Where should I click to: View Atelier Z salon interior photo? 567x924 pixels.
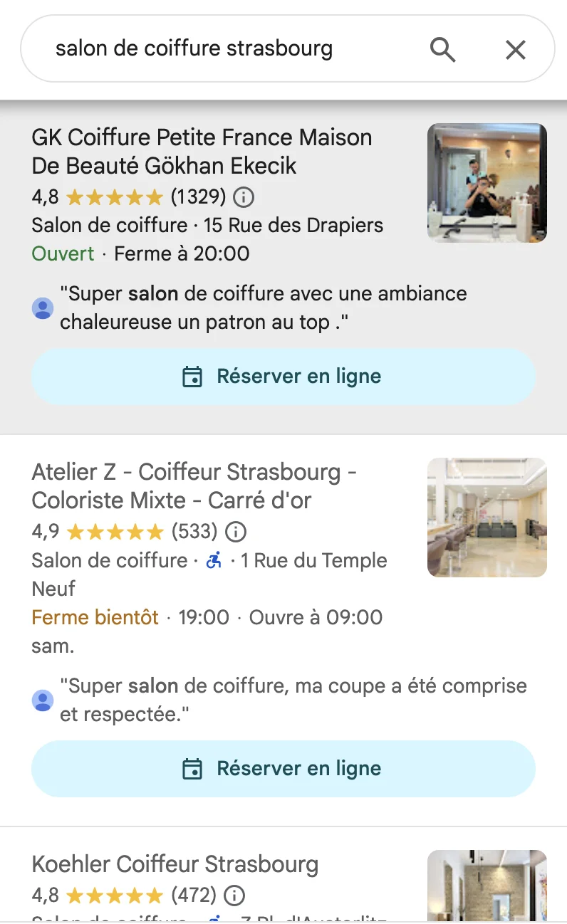click(487, 518)
